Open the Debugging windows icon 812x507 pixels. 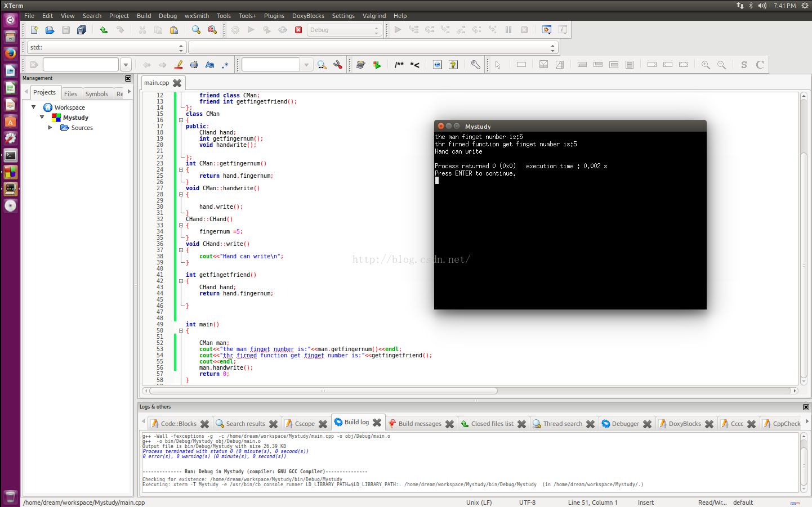[x=546, y=30]
